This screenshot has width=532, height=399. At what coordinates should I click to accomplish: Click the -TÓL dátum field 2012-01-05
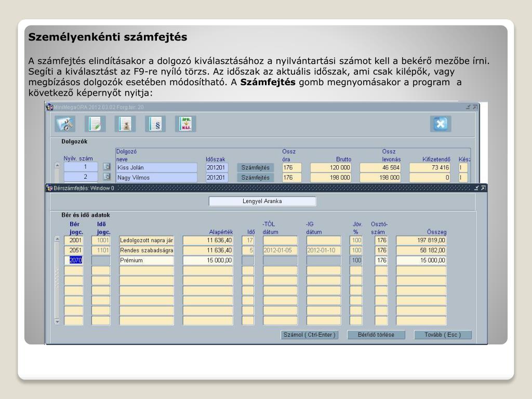[280, 250]
